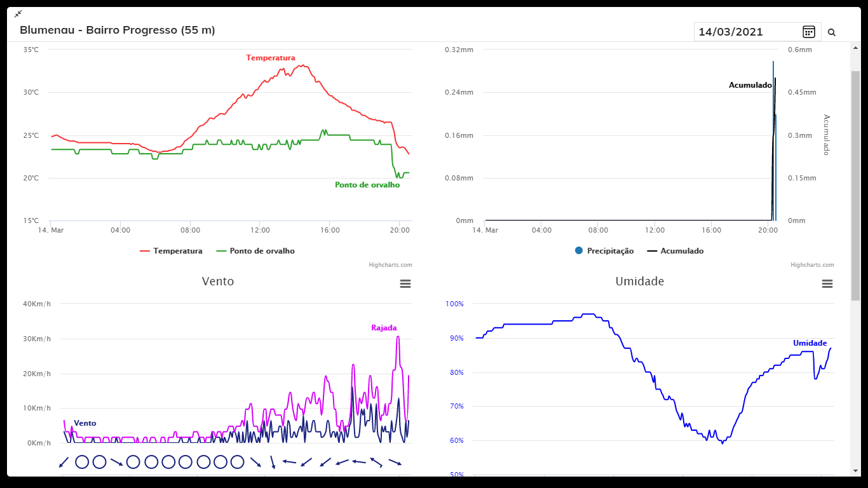Open the calendar date picker icon

coord(808,32)
